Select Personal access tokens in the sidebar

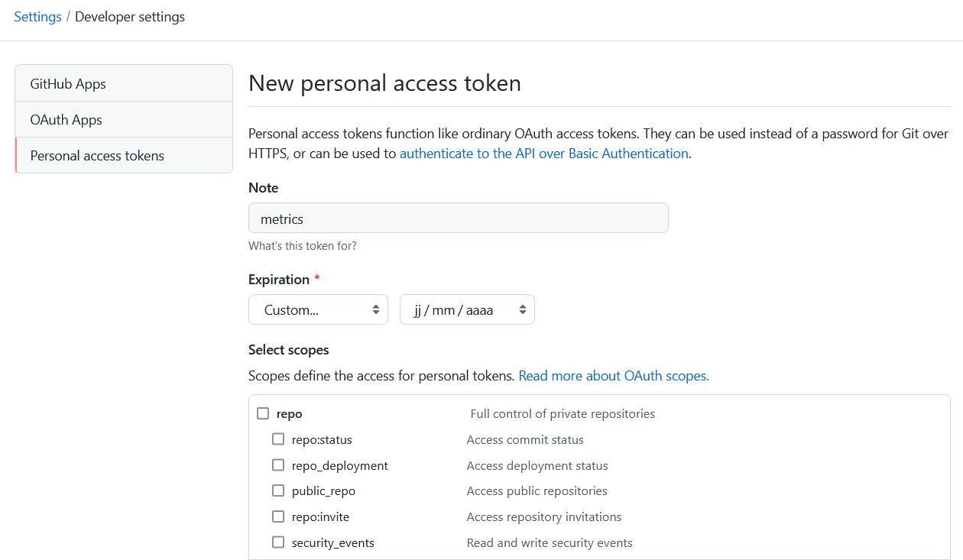96,155
